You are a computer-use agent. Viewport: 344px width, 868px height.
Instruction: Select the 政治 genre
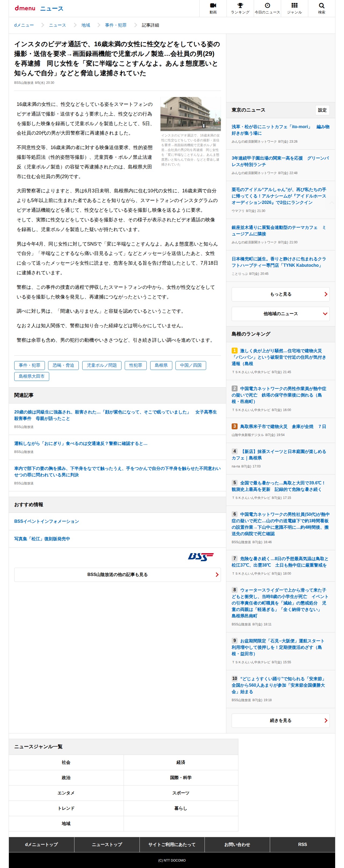pyautogui.click(x=66, y=778)
